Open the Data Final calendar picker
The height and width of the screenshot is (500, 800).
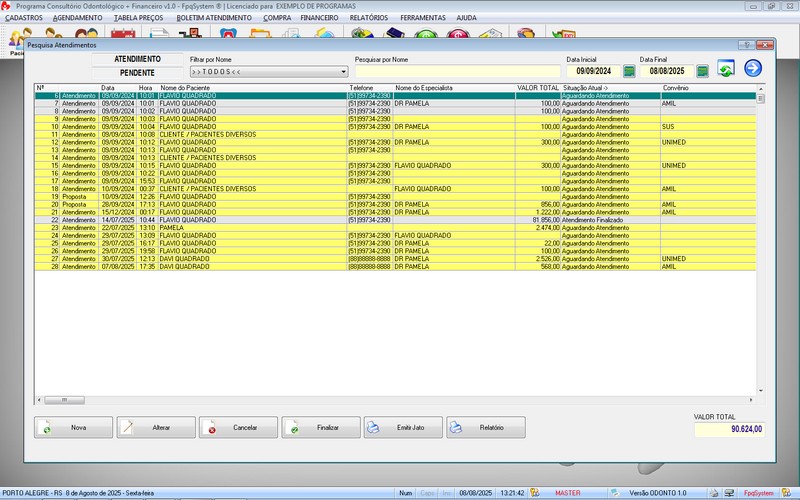[x=702, y=71]
